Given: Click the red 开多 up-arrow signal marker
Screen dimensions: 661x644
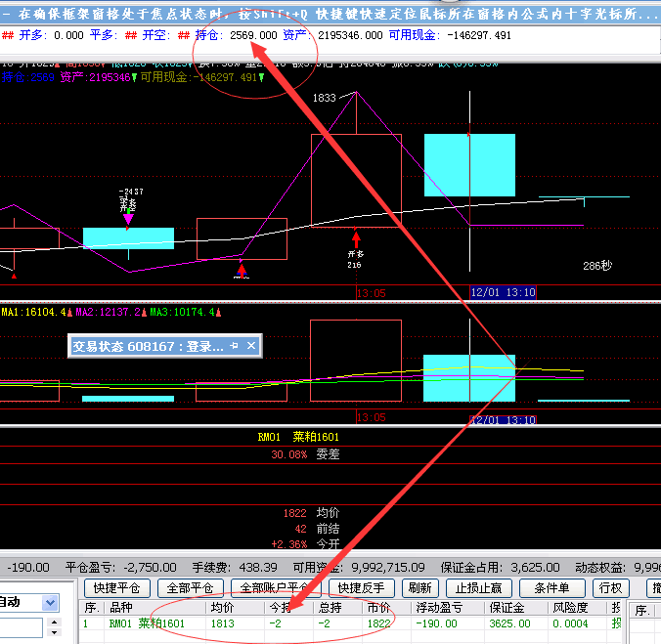Looking at the screenshot, I should (x=356, y=237).
